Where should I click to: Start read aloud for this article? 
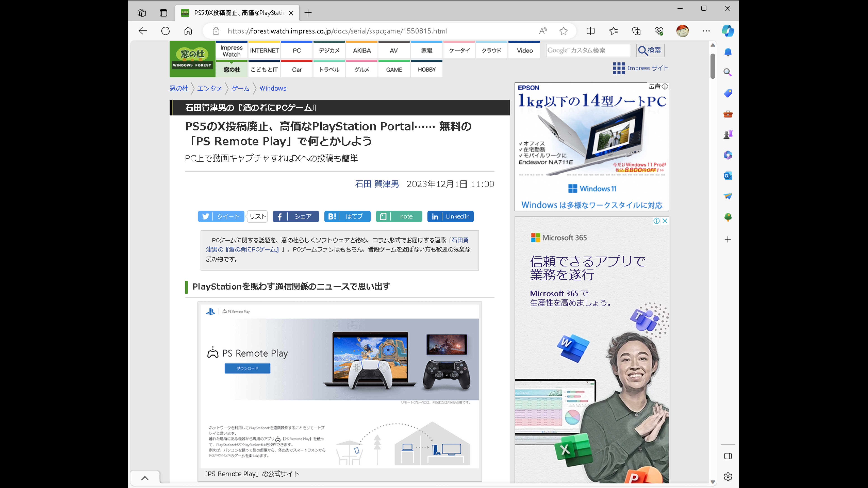543,31
